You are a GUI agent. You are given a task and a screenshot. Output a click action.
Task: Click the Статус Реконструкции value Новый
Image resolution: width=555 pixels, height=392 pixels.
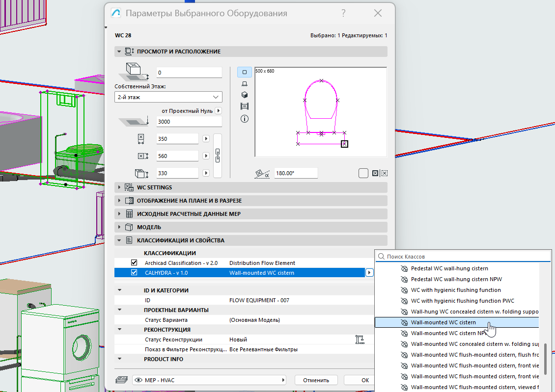[238, 340]
